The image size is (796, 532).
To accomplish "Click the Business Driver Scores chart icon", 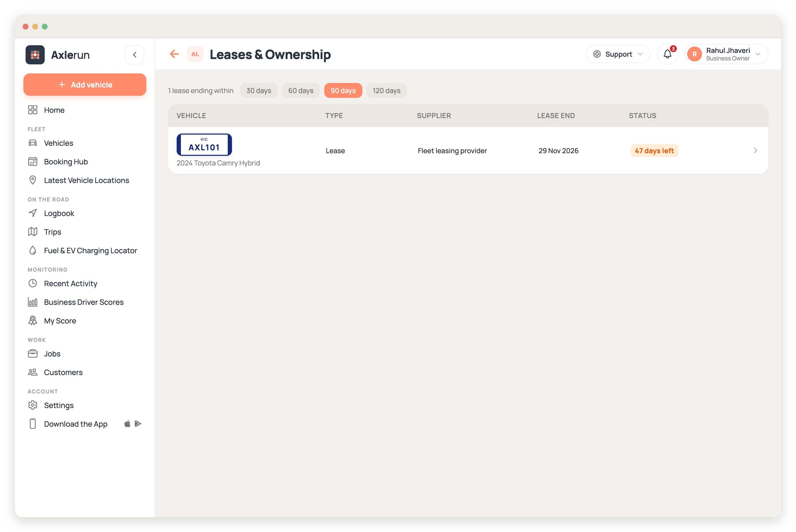I will click(x=32, y=302).
